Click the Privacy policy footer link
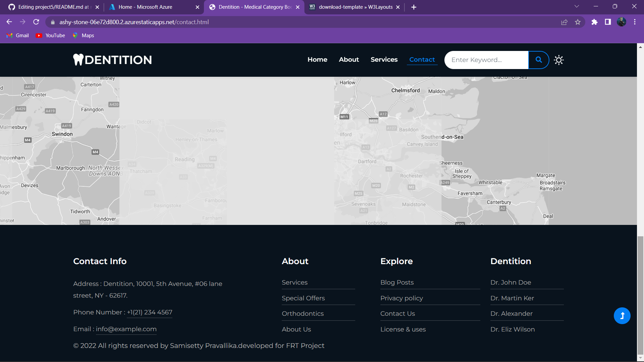644x362 pixels. (x=401, y=298)
